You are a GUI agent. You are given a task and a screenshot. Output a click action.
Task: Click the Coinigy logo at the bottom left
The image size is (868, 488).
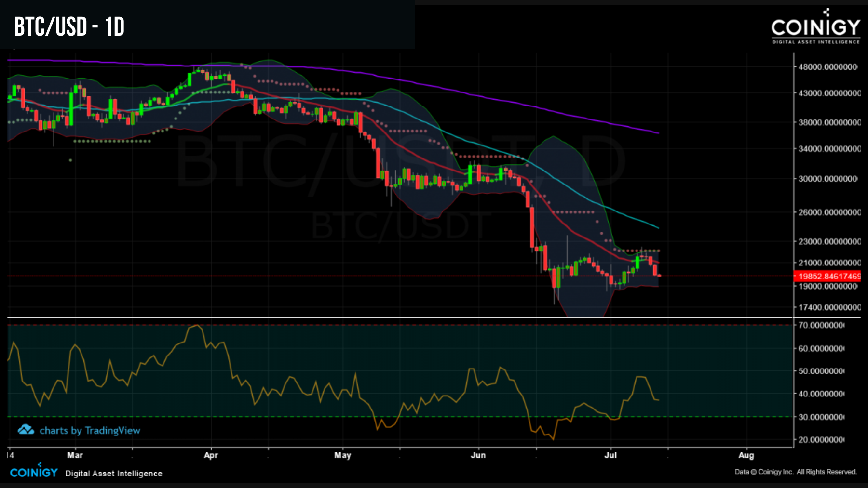(x=33, y=473)
